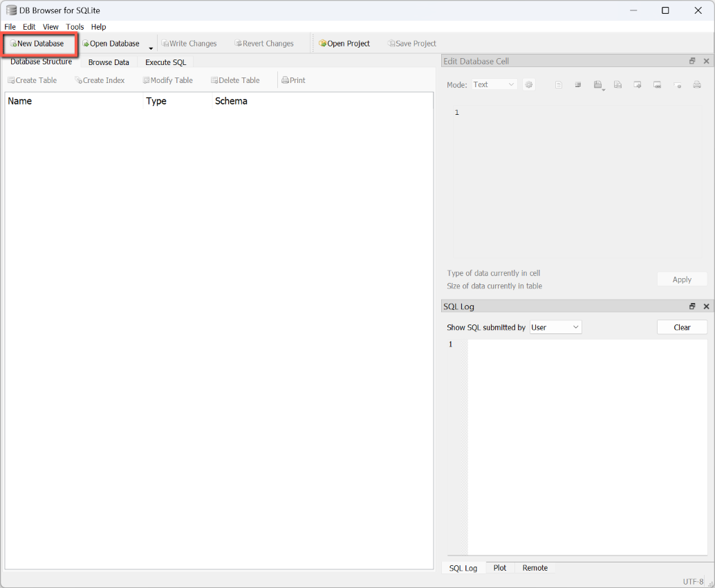Open an existing database with Open Database
715x588 pixels.
coord(111,44)
